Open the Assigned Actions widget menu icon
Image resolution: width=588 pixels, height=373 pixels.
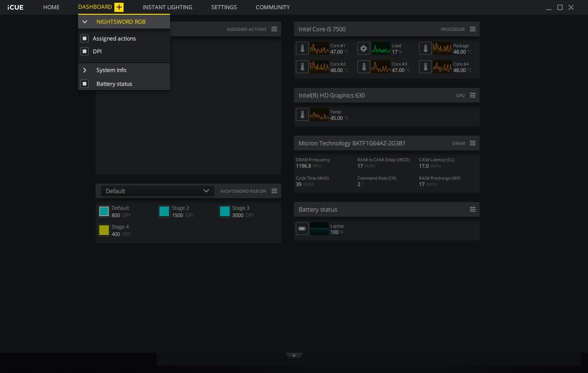[x=274, y=29]
